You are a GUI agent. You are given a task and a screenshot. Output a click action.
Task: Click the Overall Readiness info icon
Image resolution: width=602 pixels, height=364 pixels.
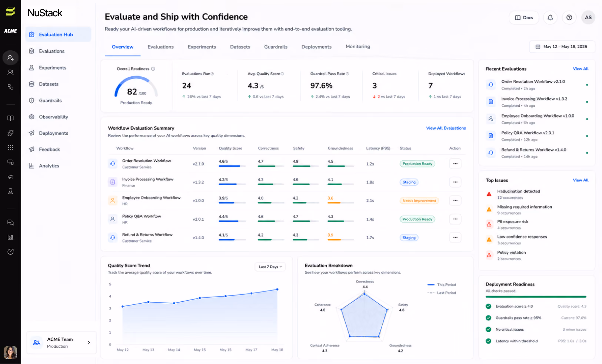pyautogui.click(x=153, y=69)
